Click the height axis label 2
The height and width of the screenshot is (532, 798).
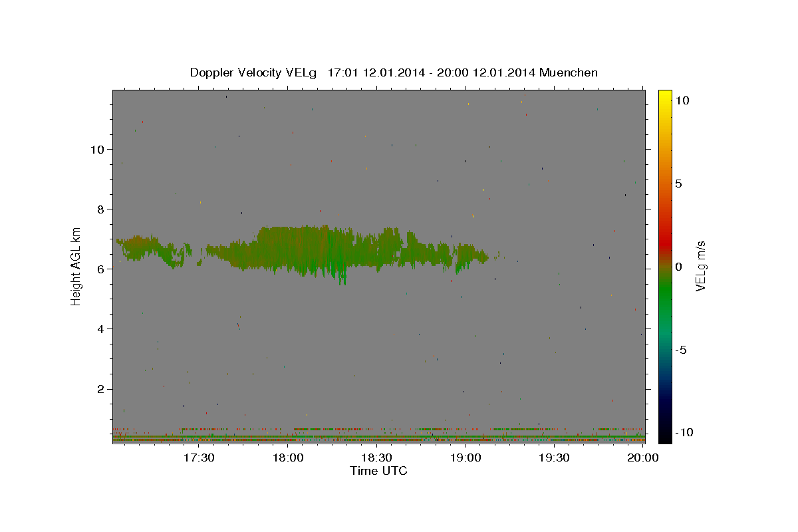[x=100, y=389]
